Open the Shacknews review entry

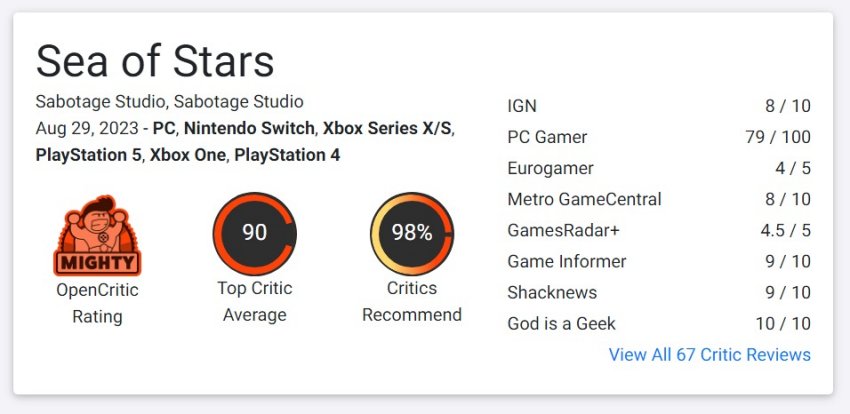[659, 292]
